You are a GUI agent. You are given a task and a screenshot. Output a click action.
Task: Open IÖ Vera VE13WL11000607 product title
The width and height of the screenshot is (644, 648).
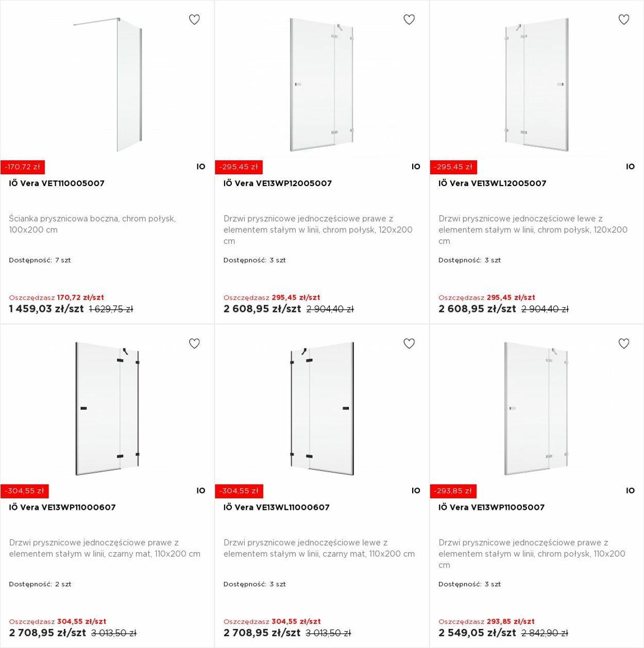[277, 507]
